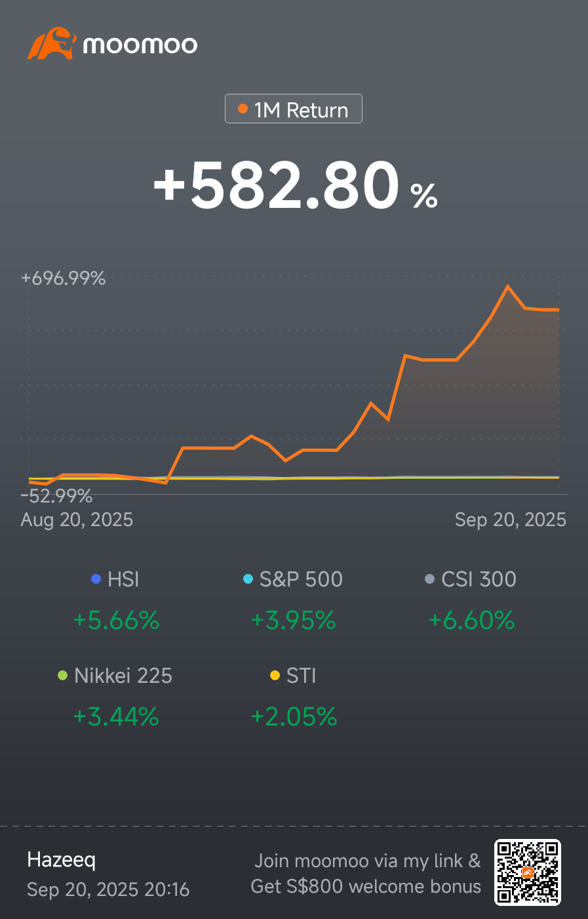Click the moomoo bull logo icon

52,44
